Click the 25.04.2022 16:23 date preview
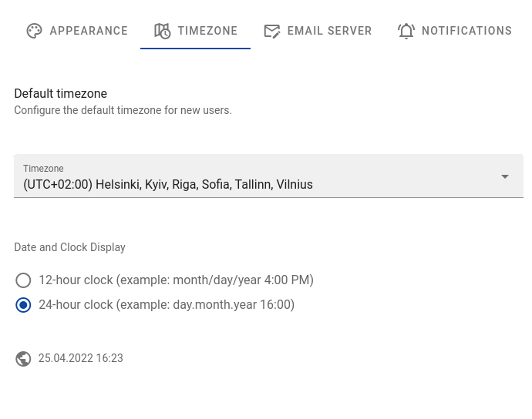The width and height of the screenshot is (532, 419). 81,358
